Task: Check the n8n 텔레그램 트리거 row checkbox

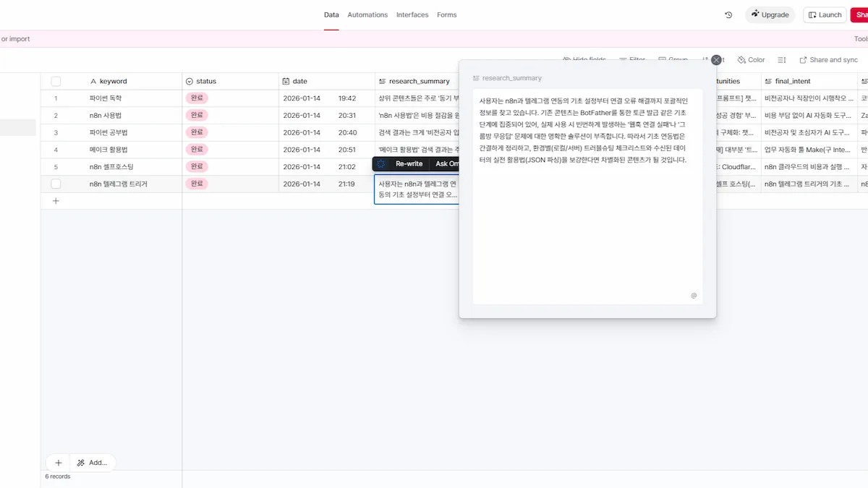Action: pyautogui.click(x=56, y=184)
